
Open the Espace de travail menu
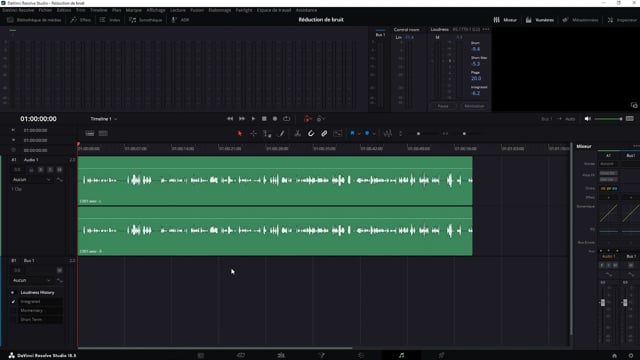pos(274,10)
